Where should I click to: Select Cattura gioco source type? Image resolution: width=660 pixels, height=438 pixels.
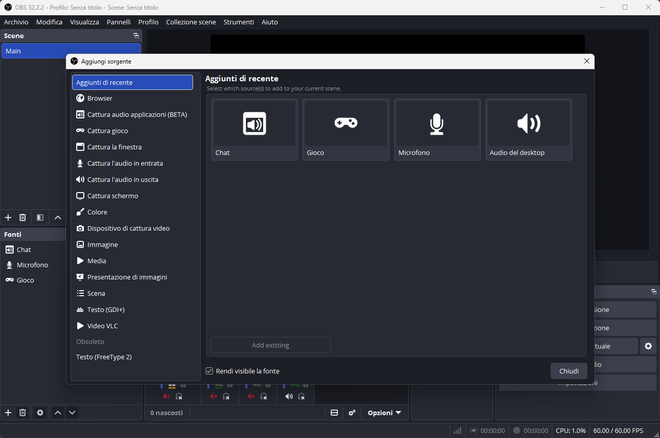pyautogui.click(x=132, y=131)
